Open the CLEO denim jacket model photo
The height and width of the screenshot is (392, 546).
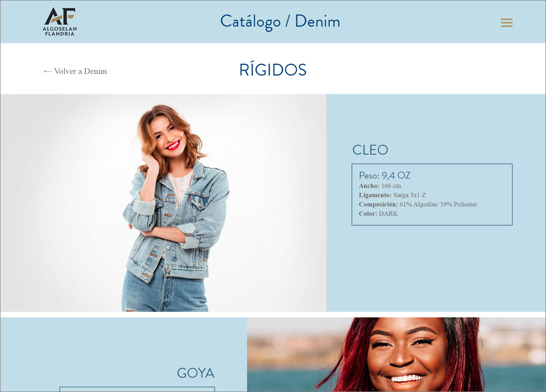click(163, 203)
